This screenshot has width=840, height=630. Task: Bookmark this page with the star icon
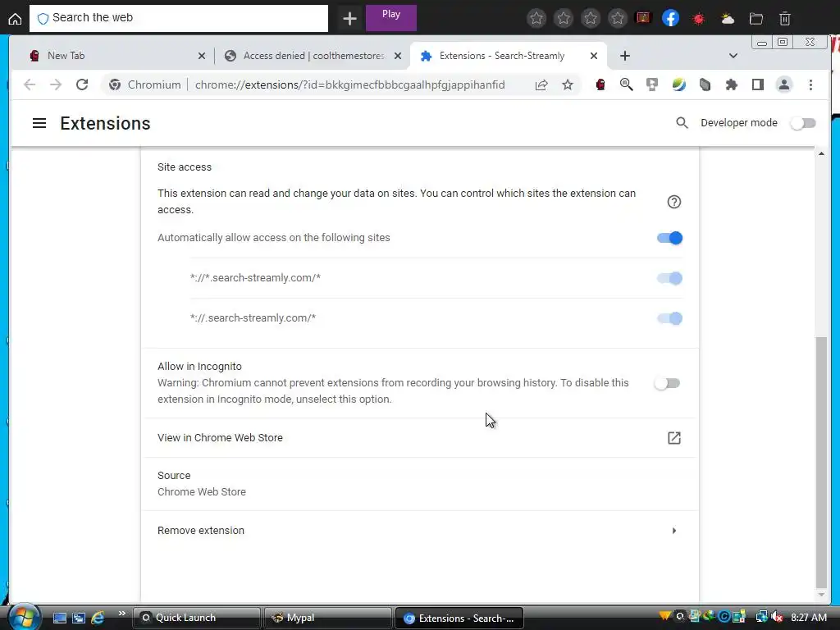click(x=568, y=84)
